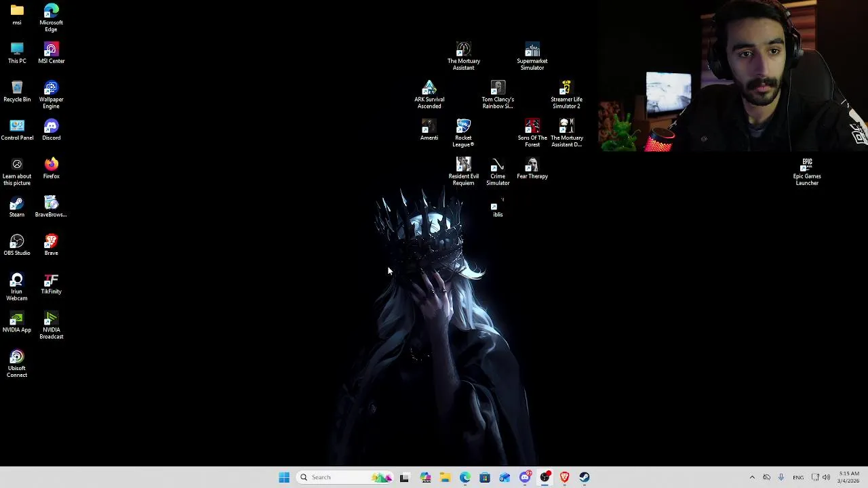The width and height of the screenshot is (868, 488).
Task: Select the This PC icon
Action: pyautogui.click(x=17, y=53)
